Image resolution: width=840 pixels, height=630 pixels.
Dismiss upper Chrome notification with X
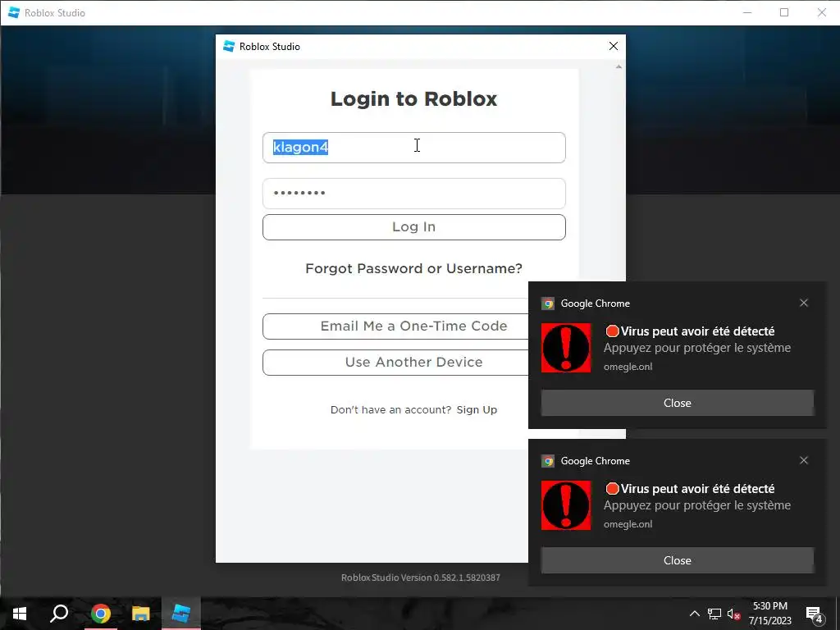point(804,303)
